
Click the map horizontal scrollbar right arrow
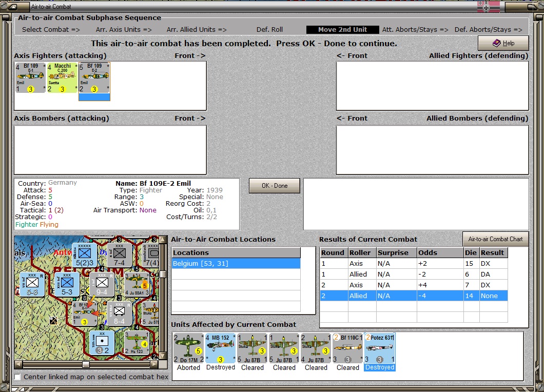tap(154, 364)
